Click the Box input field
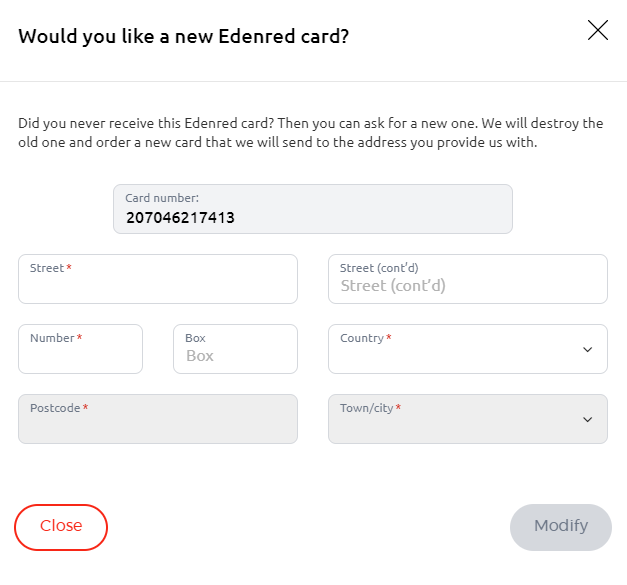The width and height of the screenshot is (627, 585). [x=235, y=356]
